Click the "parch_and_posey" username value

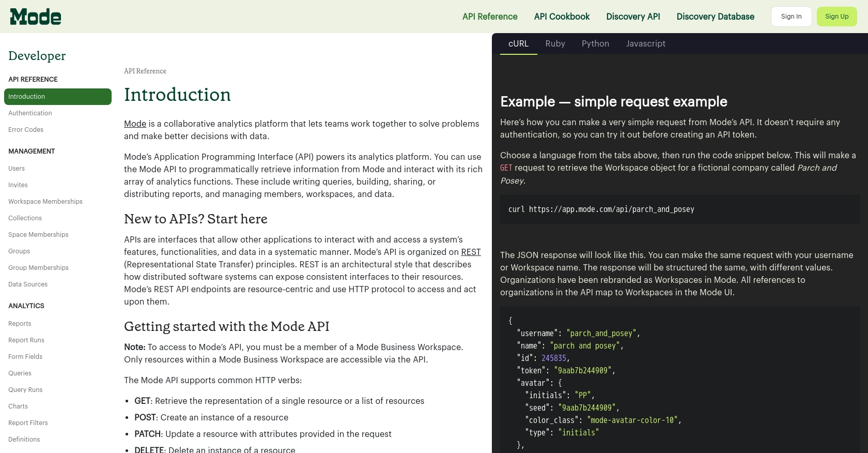(601, 333)
